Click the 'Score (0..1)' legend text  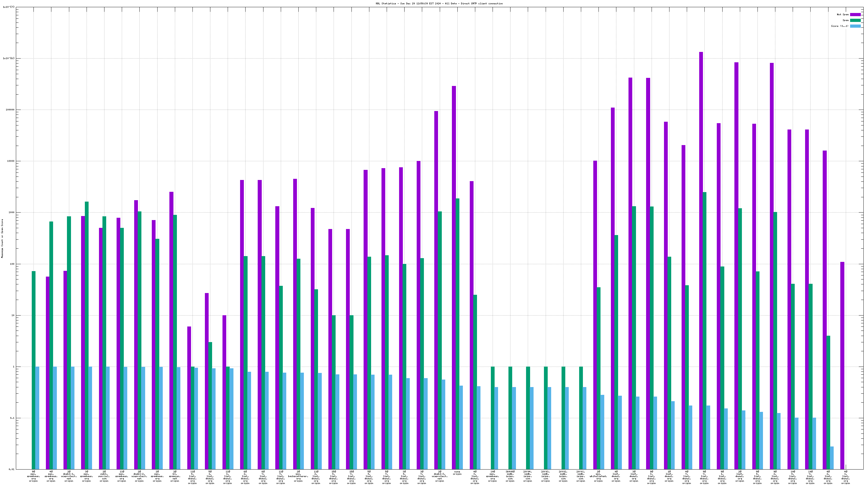tap(839, 26)
